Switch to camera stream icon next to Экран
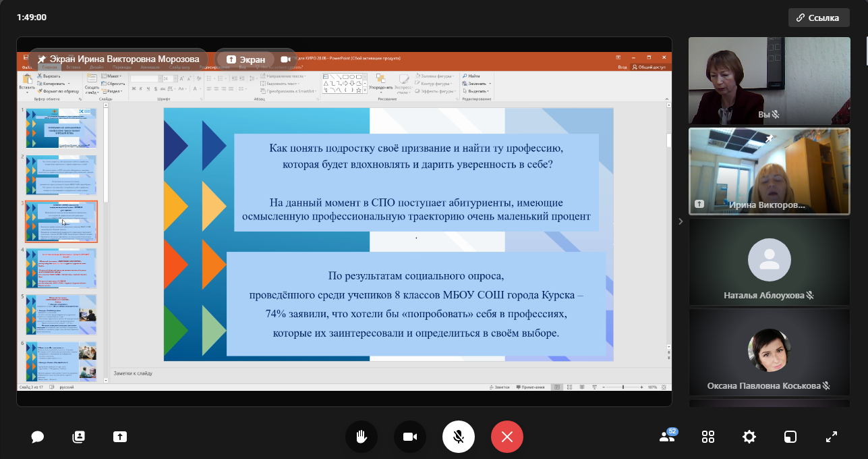The image size is (868, 459). point(285,59)
